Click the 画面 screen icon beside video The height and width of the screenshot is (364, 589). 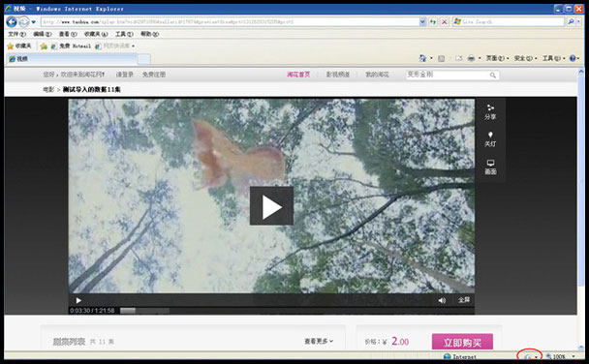pos(490,167)
